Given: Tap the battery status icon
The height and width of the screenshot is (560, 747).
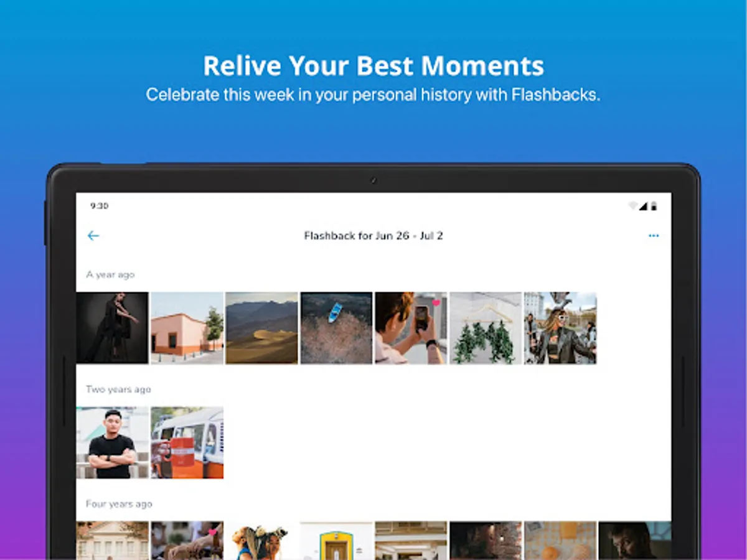Looking at the screenshot, I should (654, 206).
